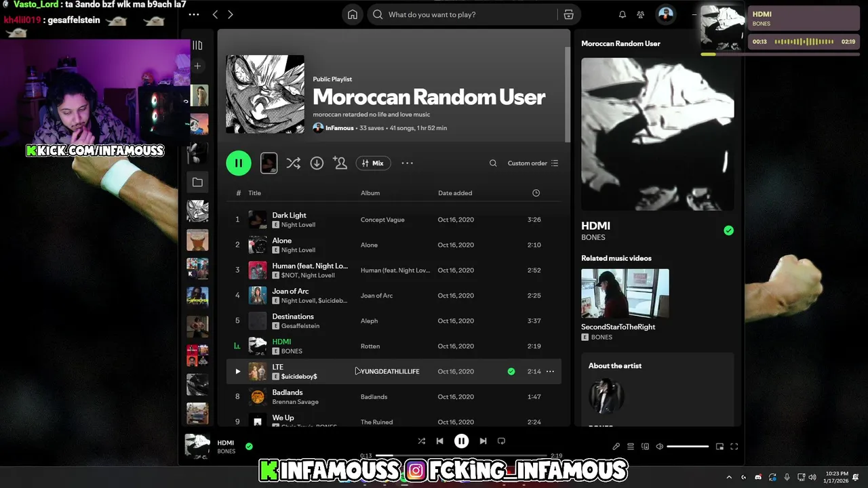Show hidden system tray icons
Viewport: 868px width, 488px height.
[x=729, y=477]
